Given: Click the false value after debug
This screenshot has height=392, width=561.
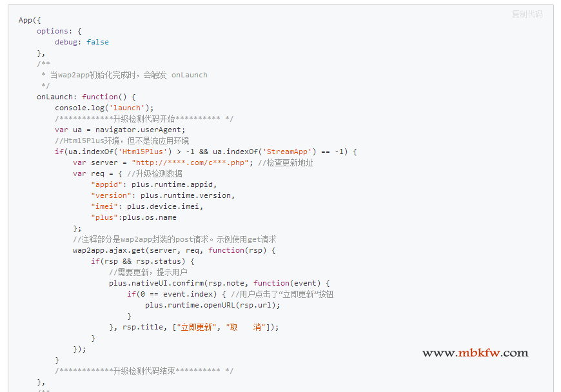Looking at the screenshot, I should click(x=97, y=42).
